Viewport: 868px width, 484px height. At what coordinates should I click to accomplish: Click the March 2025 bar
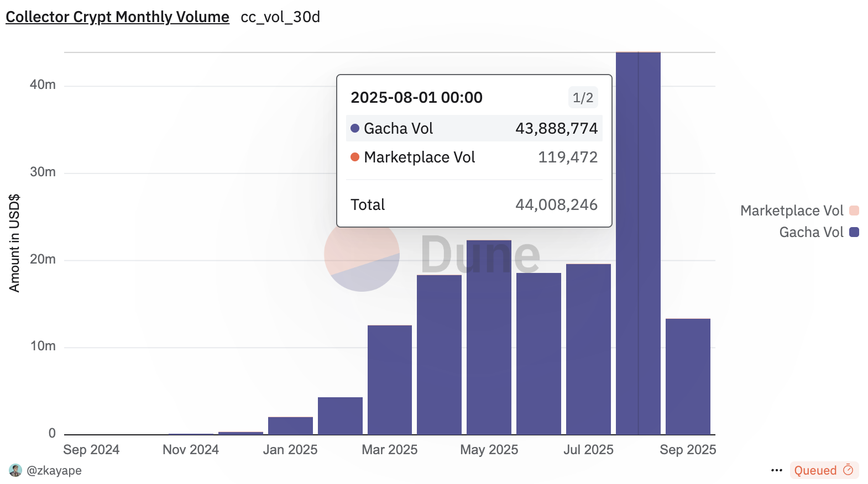coord(390,380)
